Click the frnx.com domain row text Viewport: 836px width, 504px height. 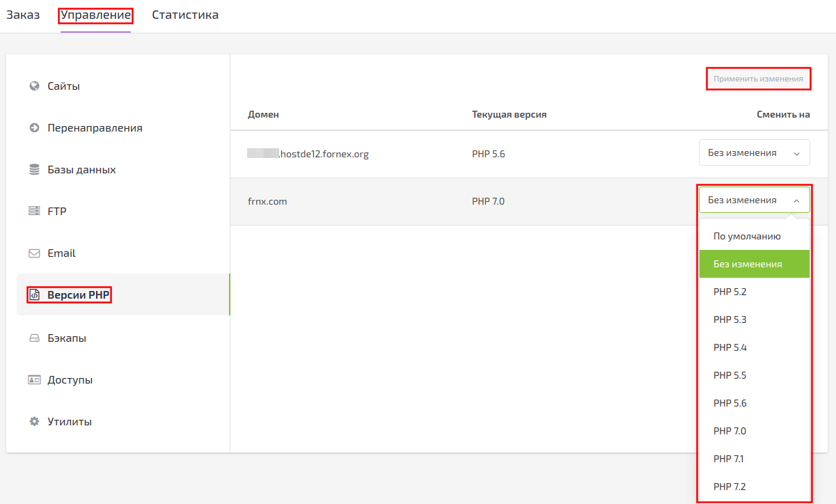click(267, 201)
